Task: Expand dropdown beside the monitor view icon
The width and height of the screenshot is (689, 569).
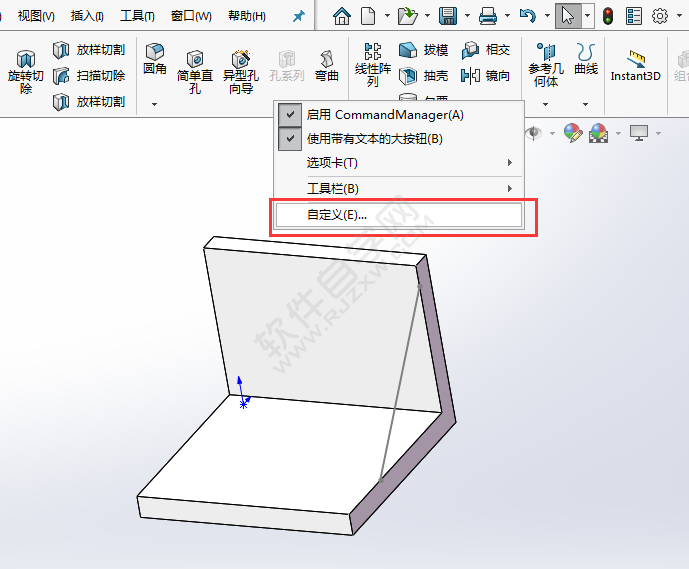Action: (658, 133)
